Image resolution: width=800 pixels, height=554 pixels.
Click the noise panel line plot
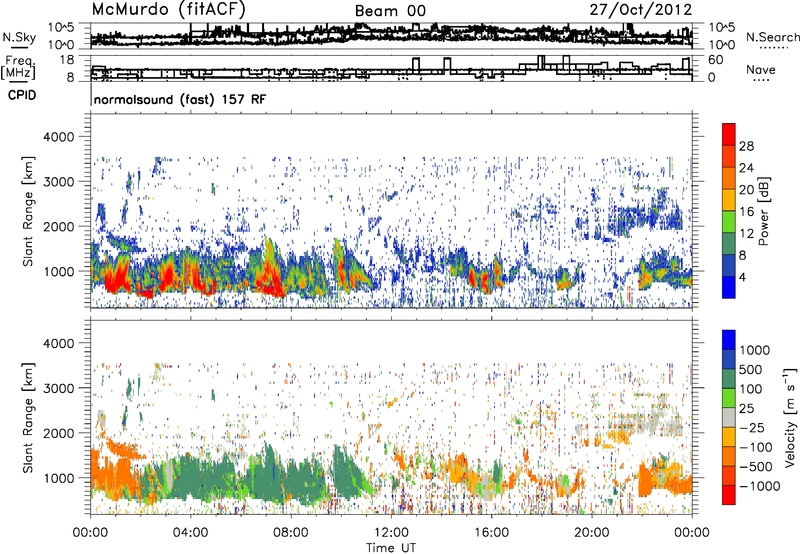(391, 35)
